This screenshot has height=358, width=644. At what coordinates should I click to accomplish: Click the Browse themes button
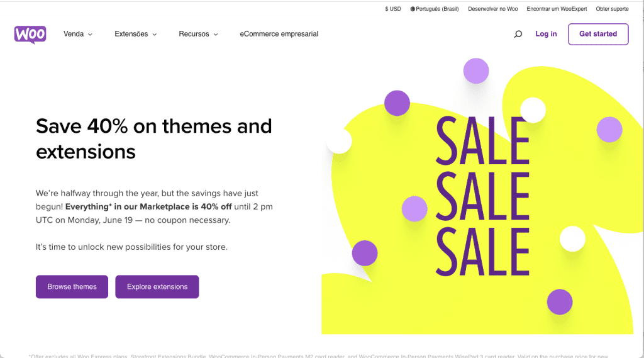tap(72, 287)
